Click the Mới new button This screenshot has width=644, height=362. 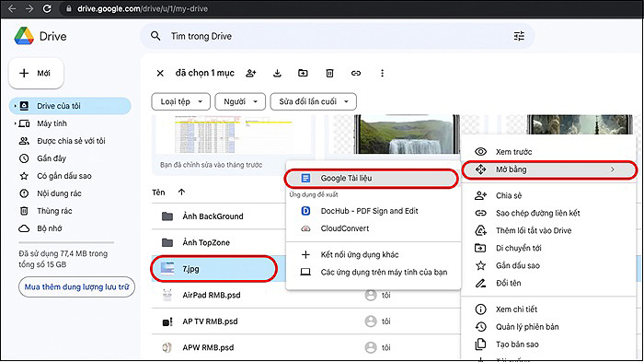pyautogui.click(x=36, y=73)
